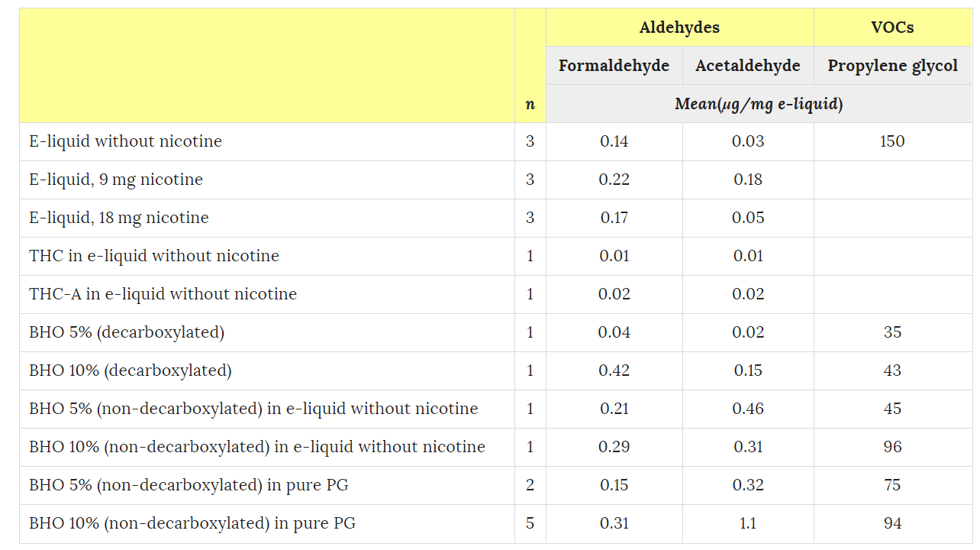Select the E-liquid, 9 mg nicotine row label
Image resolution: width=980 pixels, height=550 pixels.
point(116,180)
